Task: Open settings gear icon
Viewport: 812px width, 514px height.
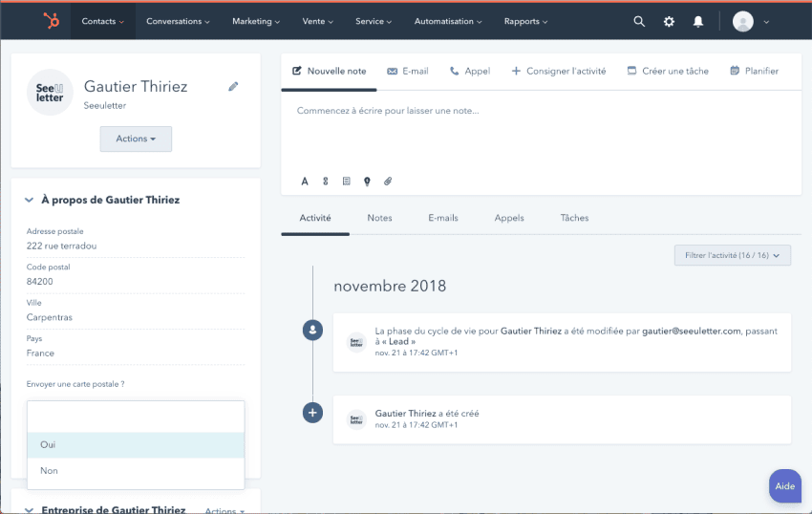Action: [x=669, y=21]
